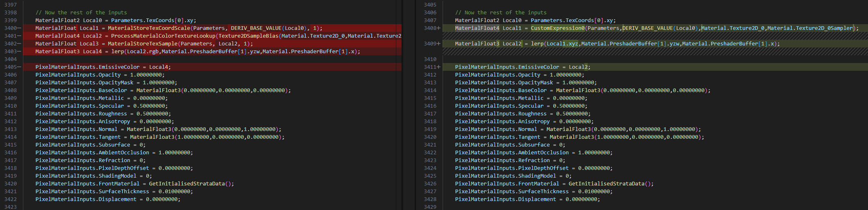Select line number 3412 in right pane
This screenshot has height=210, width=868.
tap(430, 75)
